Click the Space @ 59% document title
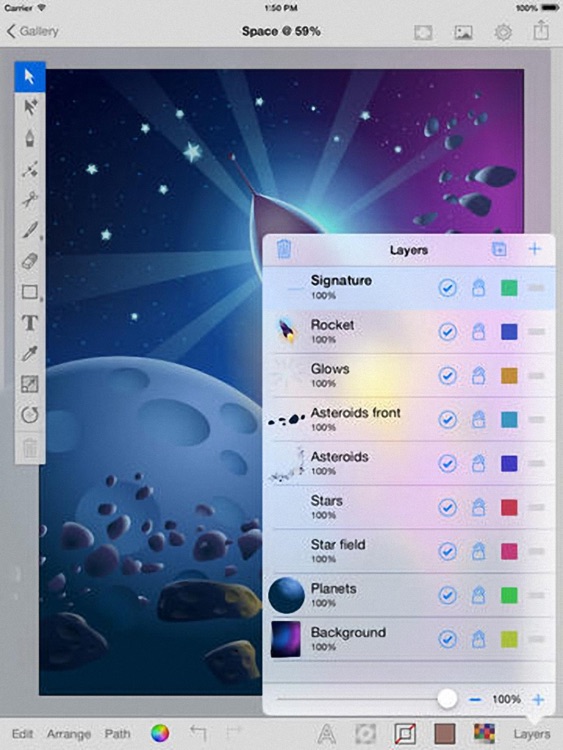This screenshot has width=563, height=750. (x=281, y=32)
